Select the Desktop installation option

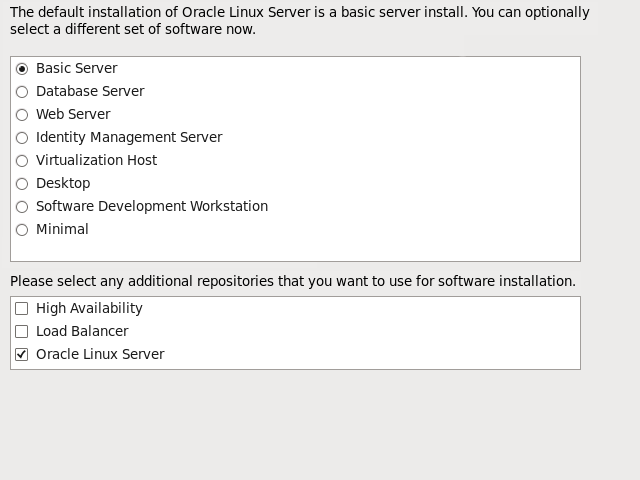pyautogui.click(x=22, y=184)
